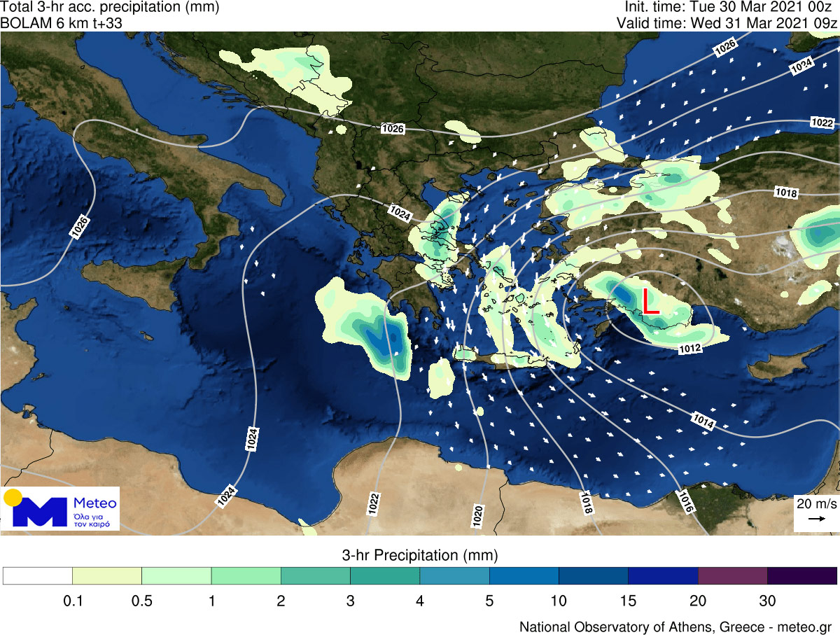Pick the pale yellow 0.1–0.5 mm swatch

coord(107,575)
